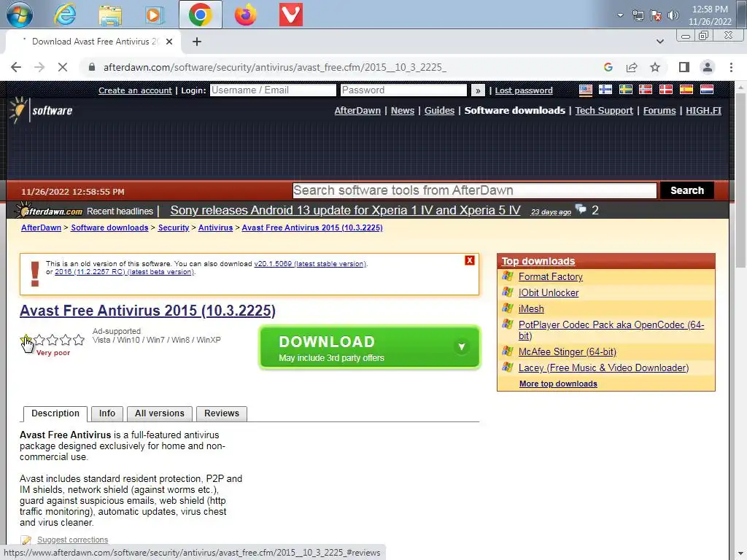
Task: Click Suggest corrections link
Action: coord(72,540)
